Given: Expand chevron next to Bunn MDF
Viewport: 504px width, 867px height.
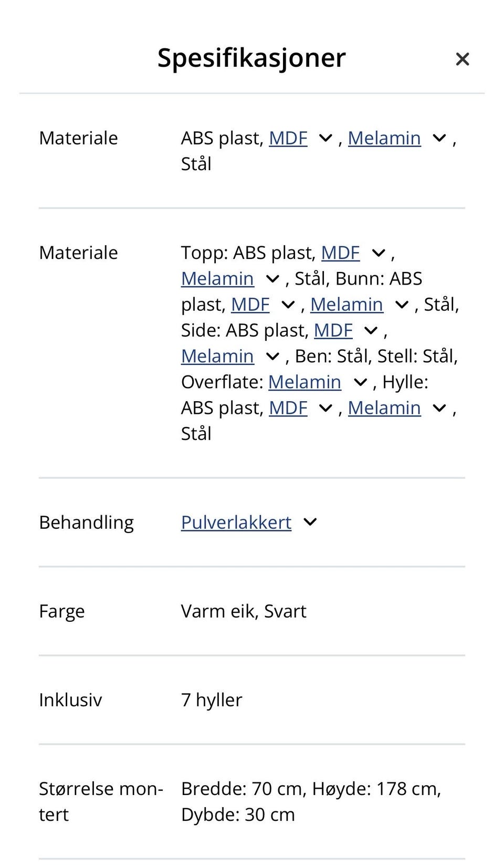Looking at the screenshot, I should (288, 305).
